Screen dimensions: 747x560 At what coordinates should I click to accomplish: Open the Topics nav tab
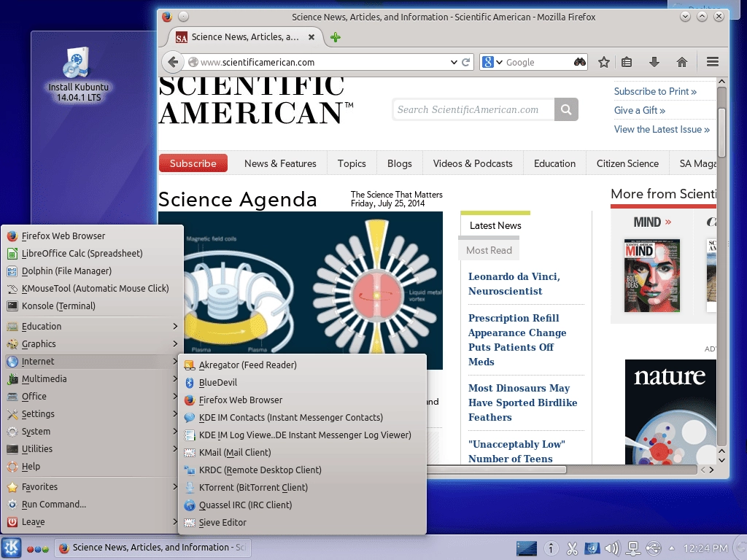(352, 163)
